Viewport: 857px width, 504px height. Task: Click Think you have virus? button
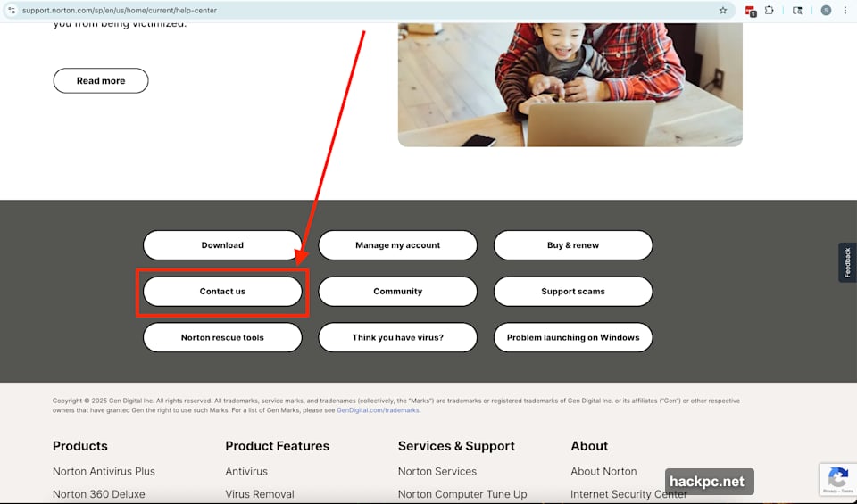[x=398, y=337]
